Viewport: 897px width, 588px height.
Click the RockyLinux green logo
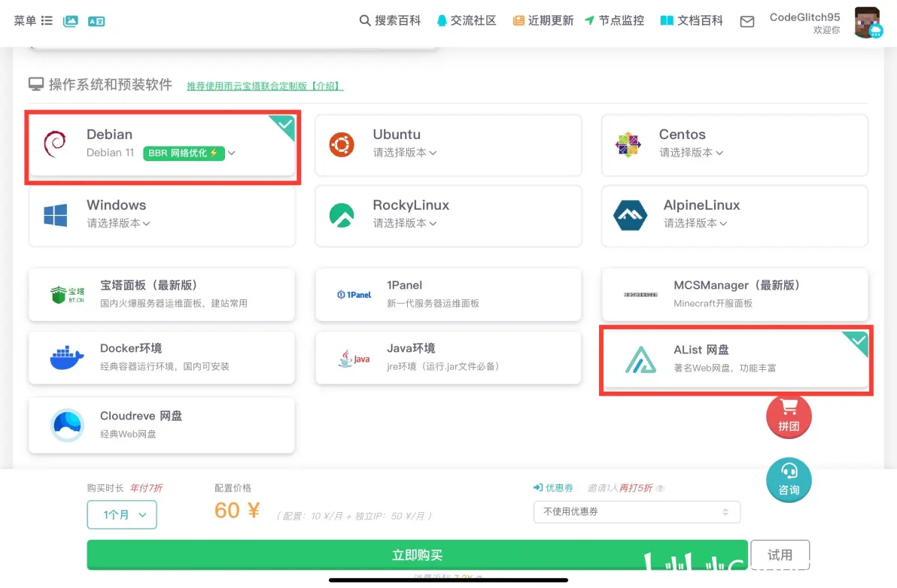(342, 216)
